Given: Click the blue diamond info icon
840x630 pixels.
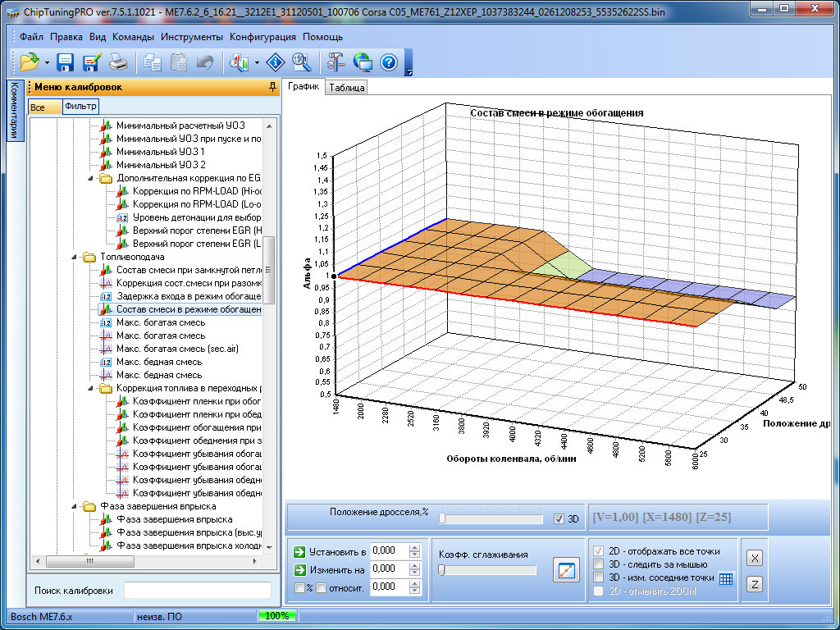Looking at the screenshot, I should tap(276, 62).
